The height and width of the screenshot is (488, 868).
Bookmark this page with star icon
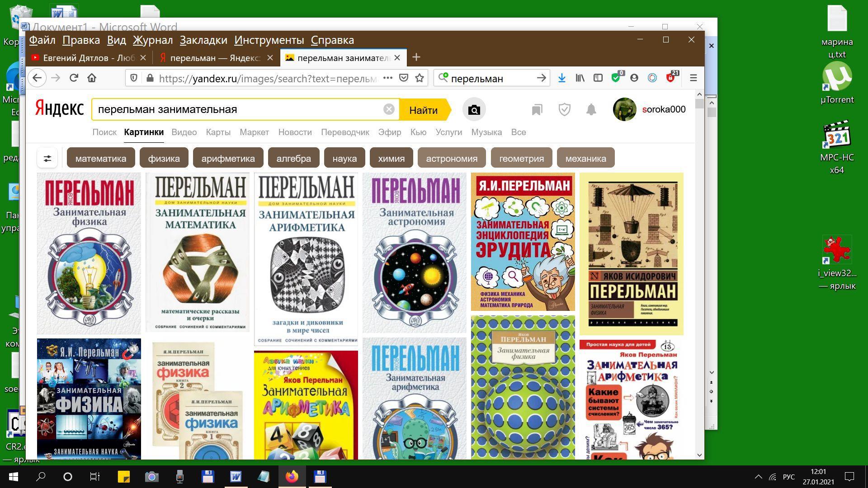[x=420, y=78]
